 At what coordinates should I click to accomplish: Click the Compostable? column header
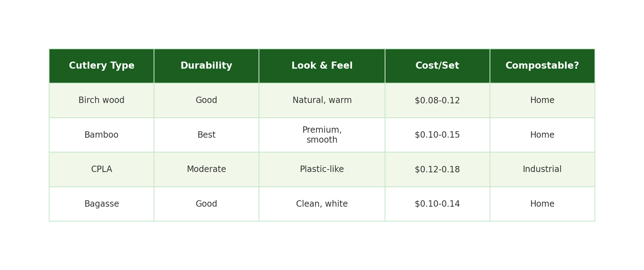click(x=542, y=66)
